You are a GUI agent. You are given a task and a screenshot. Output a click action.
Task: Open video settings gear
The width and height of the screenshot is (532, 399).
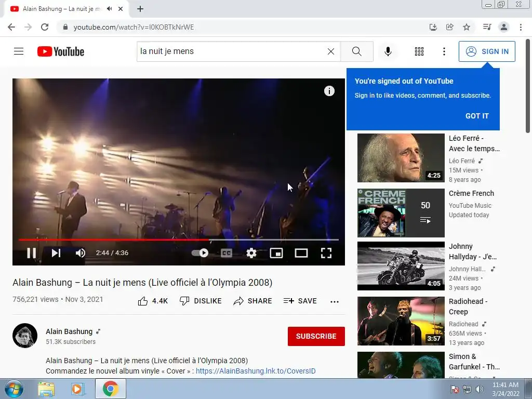pyautogui.click(x=251, y=253)
